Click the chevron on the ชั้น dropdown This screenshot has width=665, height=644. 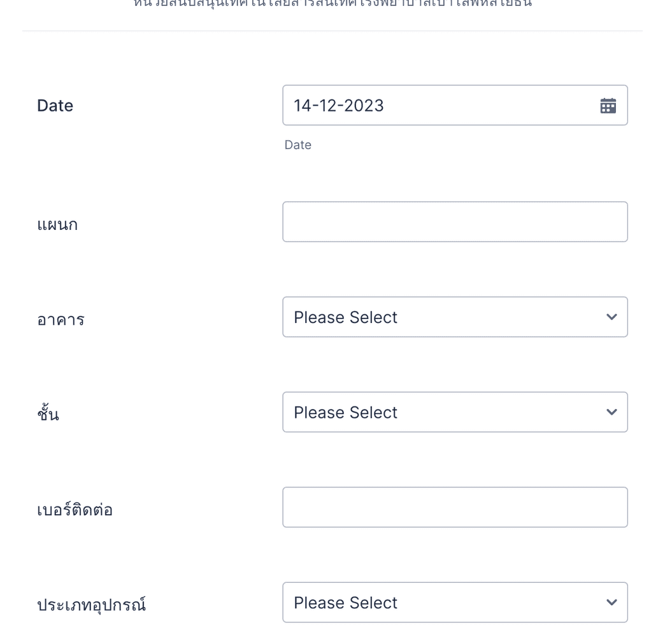[x=611, y=412]
